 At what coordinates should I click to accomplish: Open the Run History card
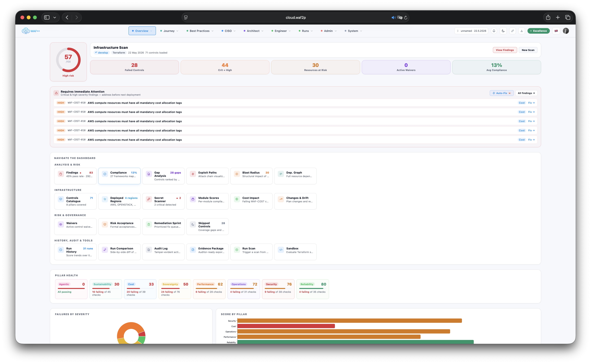pos(75,252)
